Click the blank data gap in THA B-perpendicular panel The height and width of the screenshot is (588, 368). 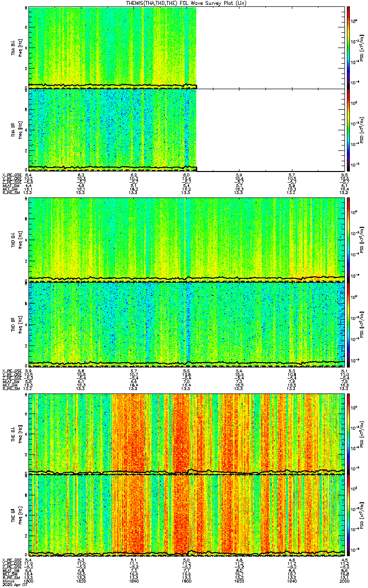click(270, 48)
